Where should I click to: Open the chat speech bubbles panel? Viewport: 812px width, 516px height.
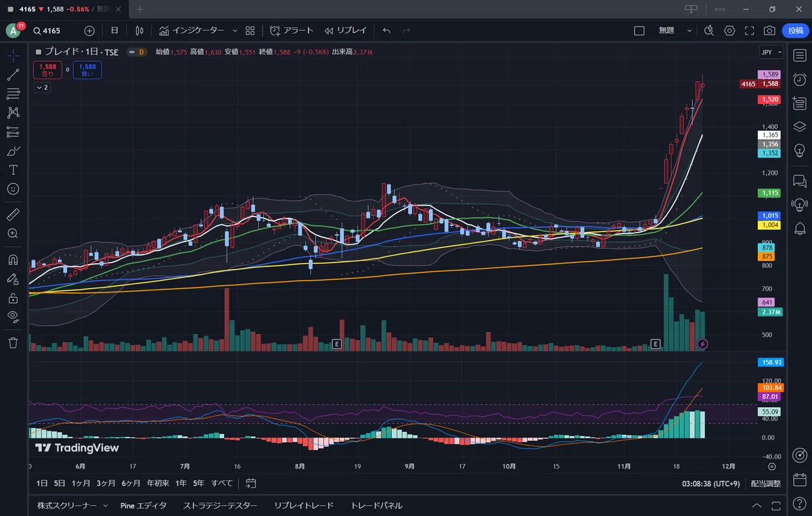tap(799, 181)
